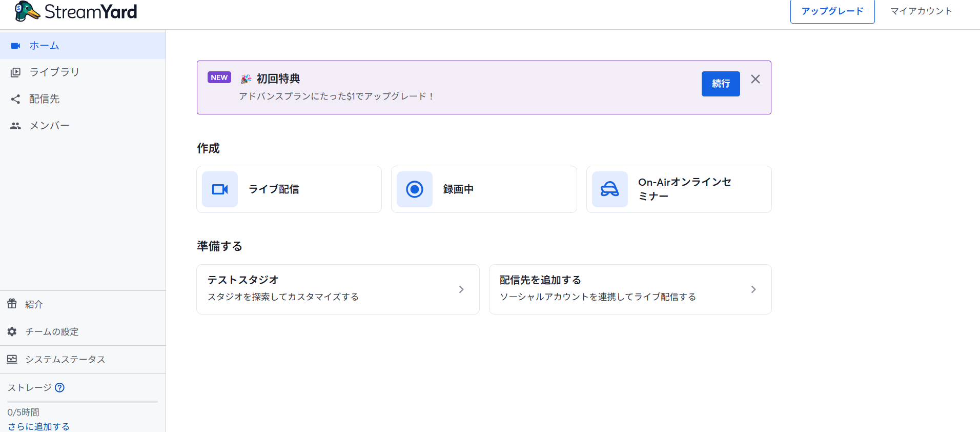Open 紹介 in the sidebar
Image resolution: width=980 pixels, height=432 pixels.
[83, 304]
